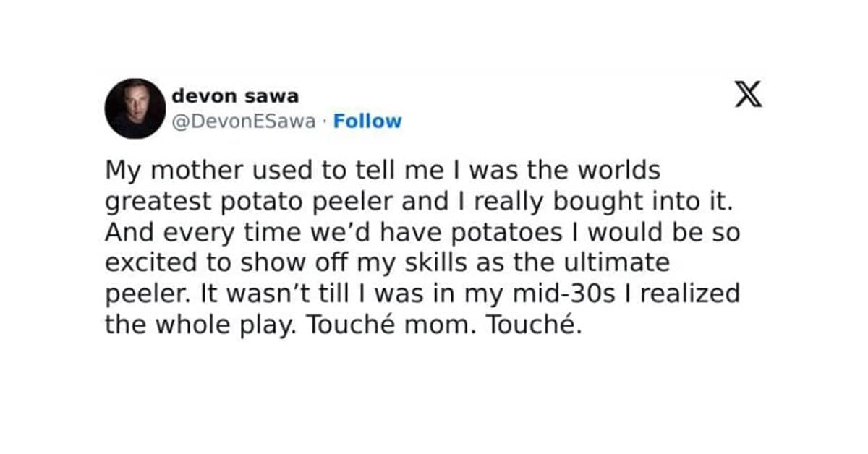
Task: Click the X logo icon
Action: point(749,95)
